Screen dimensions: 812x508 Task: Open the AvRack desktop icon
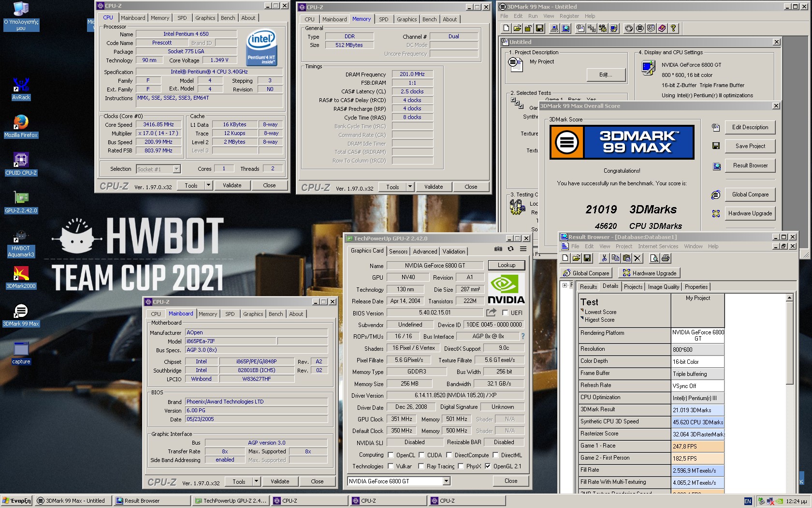pyautogui.click(x=21, y=89)
